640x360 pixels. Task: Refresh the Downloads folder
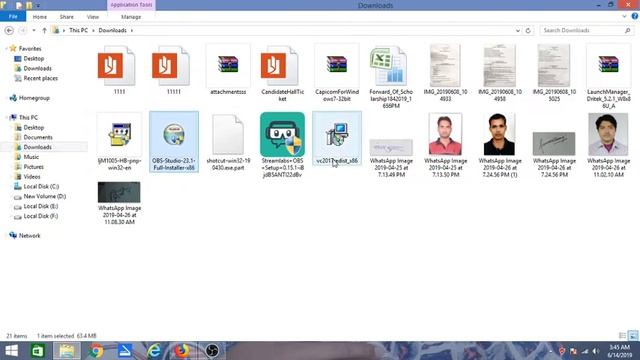(x=528, y=30)
